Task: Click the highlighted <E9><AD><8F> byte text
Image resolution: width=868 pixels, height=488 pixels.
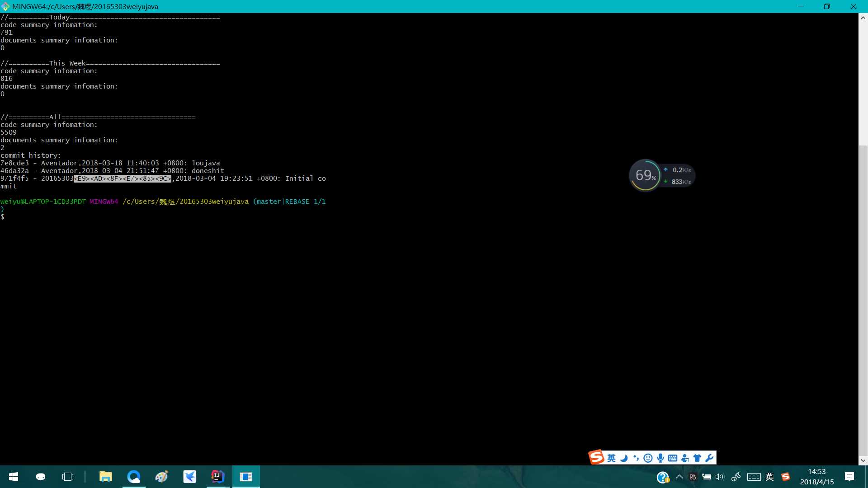Action: [123, 178]
